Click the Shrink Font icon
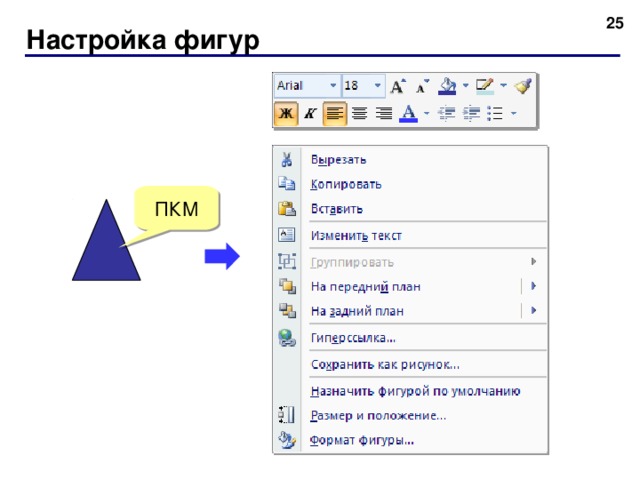Image resolution: width=640 pixels, height=480 pixels. point(422,86)
